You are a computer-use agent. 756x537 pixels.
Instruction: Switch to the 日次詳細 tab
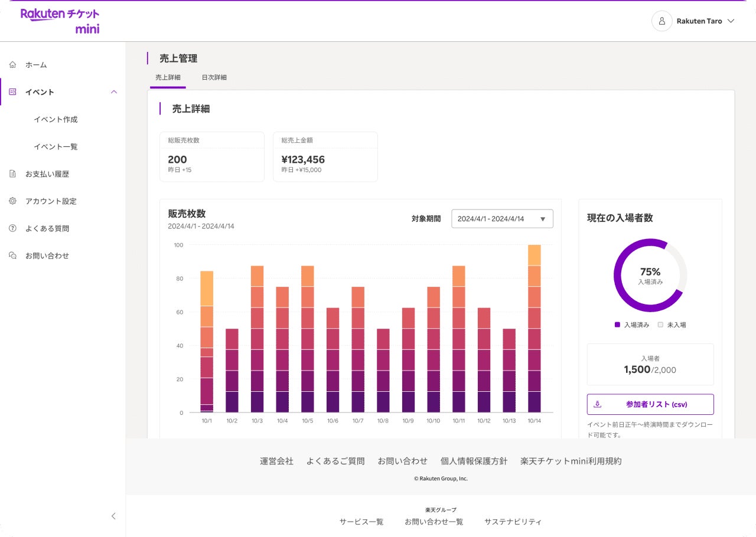click(x=214, y=77)
